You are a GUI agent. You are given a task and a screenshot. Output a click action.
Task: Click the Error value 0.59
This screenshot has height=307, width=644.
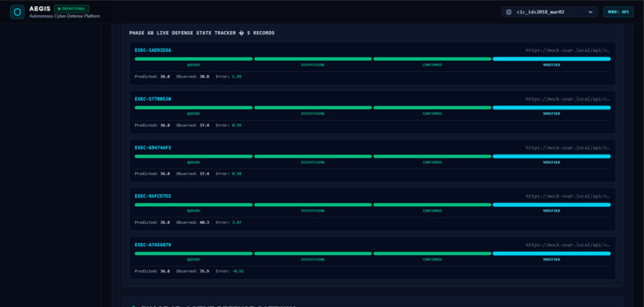point(237,125)
